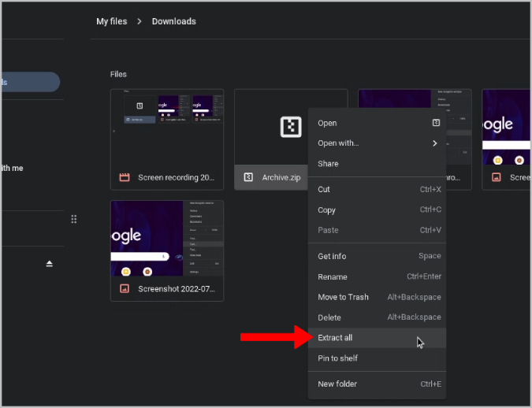This screenshot has height=408, width=532.
Task: Choose Move to Trash from menu
Action: [377, 297]
